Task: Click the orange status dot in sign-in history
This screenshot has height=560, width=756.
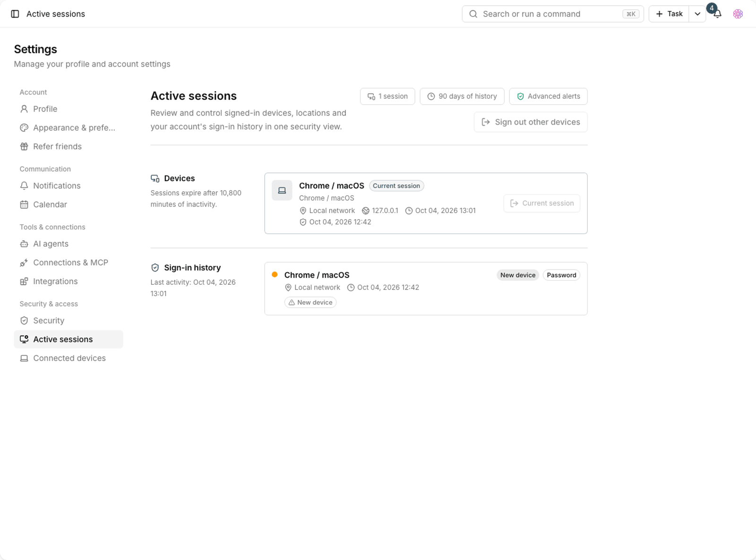Action: click(275, 275)
